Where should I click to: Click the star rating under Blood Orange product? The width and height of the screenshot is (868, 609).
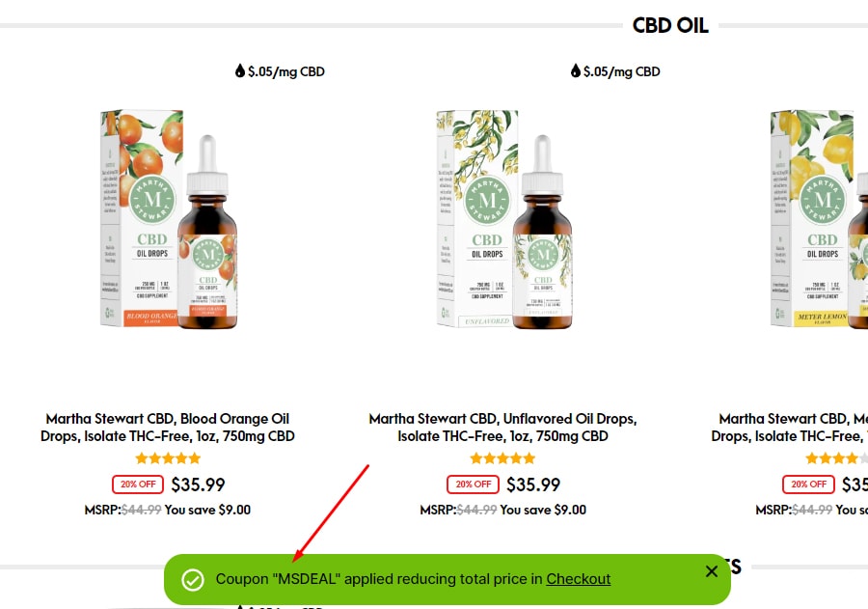(168, 458)
